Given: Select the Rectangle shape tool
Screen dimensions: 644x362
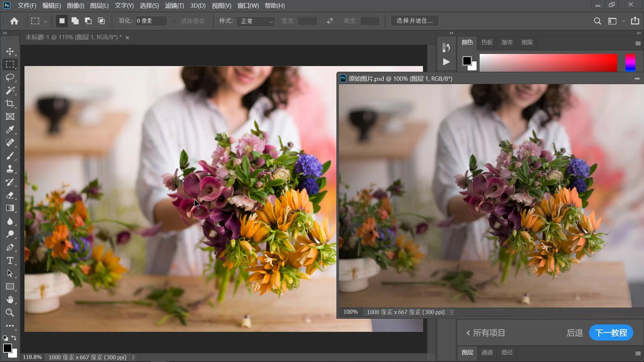Looking at the screenshot, I should 10,287.
